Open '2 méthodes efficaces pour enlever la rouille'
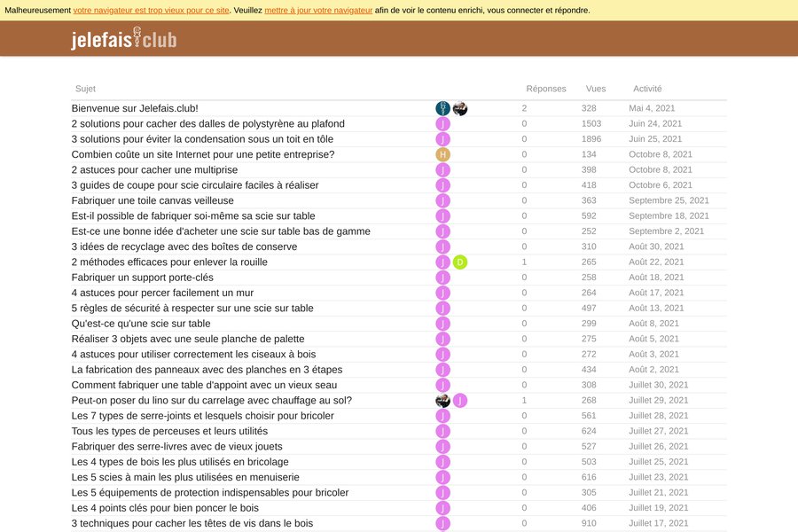 click(x=169, y=262)
